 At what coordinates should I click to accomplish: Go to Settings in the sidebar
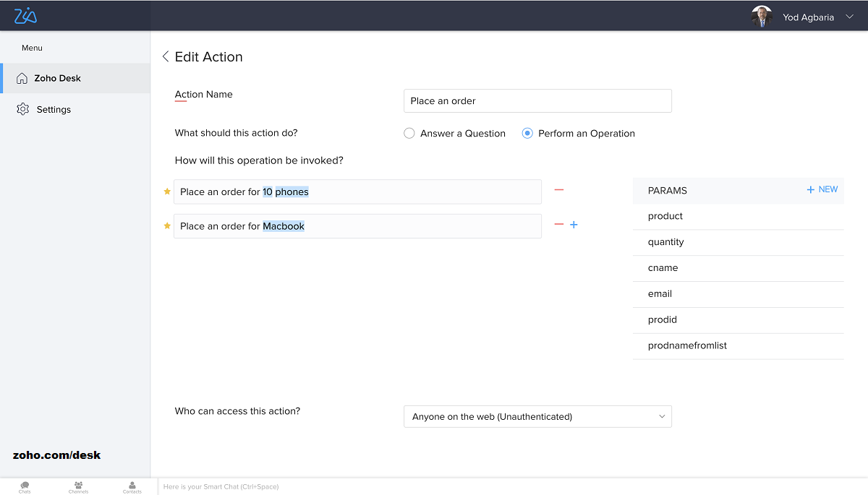54,110
